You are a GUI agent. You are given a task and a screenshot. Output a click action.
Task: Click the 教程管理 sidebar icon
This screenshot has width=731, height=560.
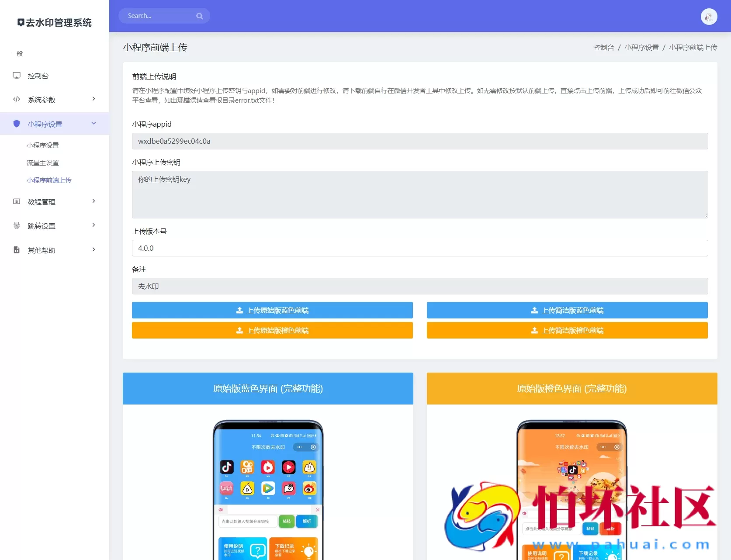(16, 201)
